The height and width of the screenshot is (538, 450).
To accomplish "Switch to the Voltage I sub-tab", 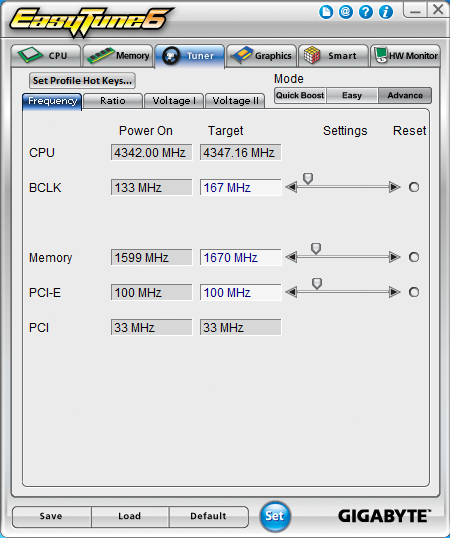I will tap(174, 101).
